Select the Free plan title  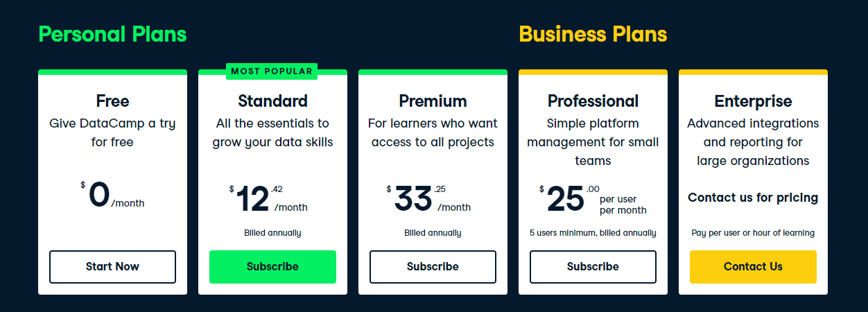click(x=112, y=101)
